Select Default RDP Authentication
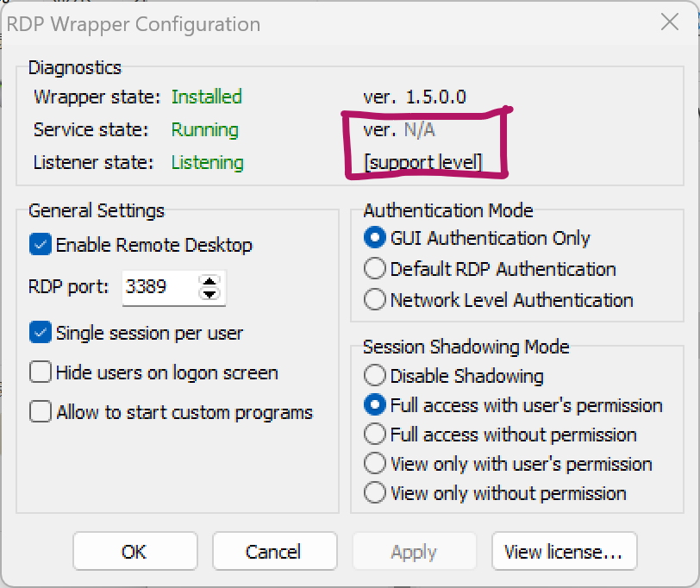700x588 pixels. tap(375, 269)
